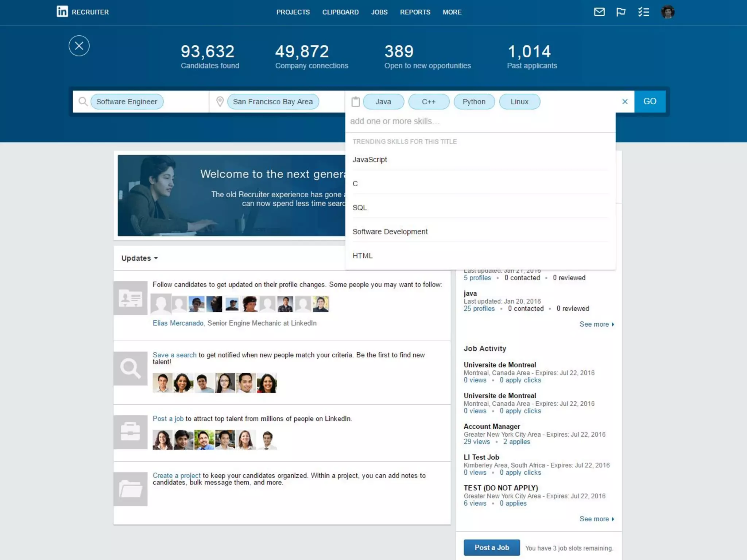Click the magnifier icon in the title field
This screenshot has width=747, height=560.
click(83, 101)
